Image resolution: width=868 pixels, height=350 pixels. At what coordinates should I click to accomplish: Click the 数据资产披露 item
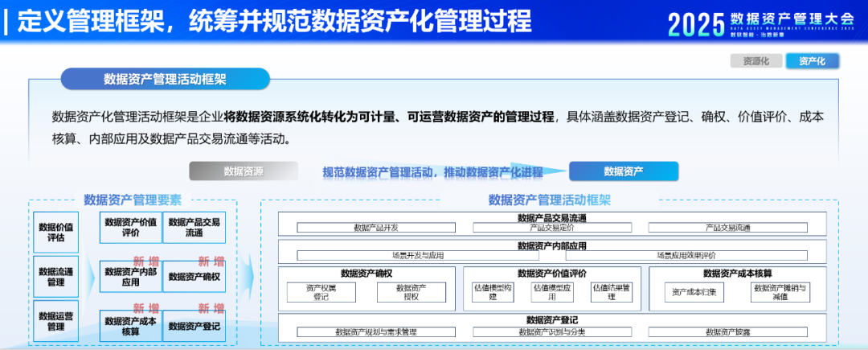pos(727,331)
